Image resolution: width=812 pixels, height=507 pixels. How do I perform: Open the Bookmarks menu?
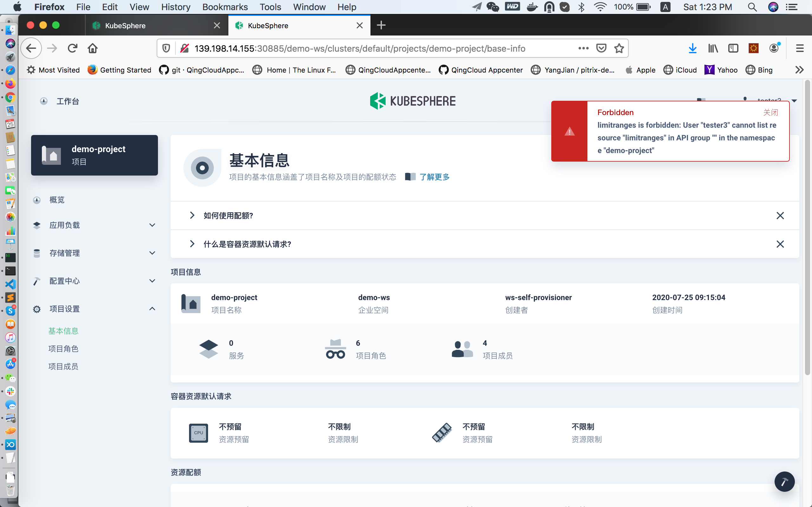pyautogui.click(x=225, y=7)
